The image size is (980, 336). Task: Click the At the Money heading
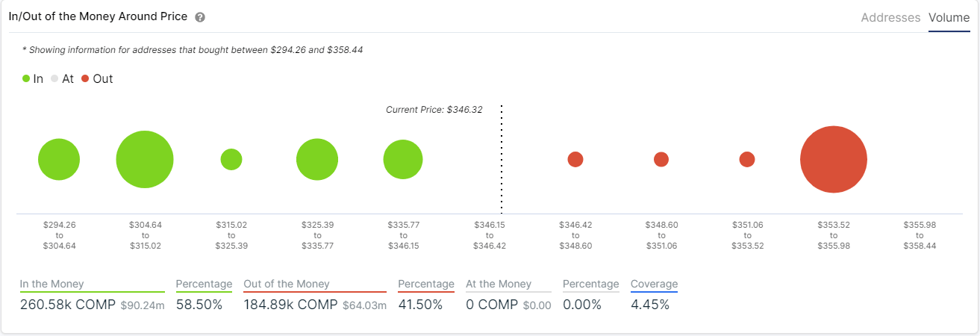[499, 284]
